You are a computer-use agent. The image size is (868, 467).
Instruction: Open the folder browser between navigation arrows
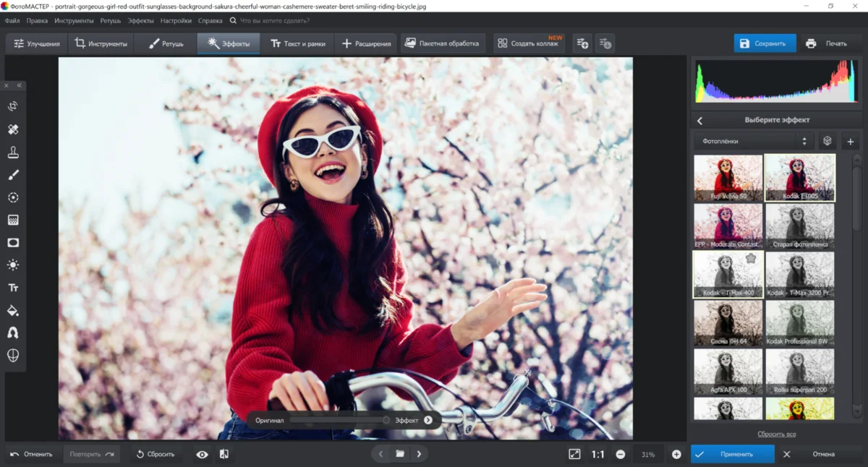point(400,454)
